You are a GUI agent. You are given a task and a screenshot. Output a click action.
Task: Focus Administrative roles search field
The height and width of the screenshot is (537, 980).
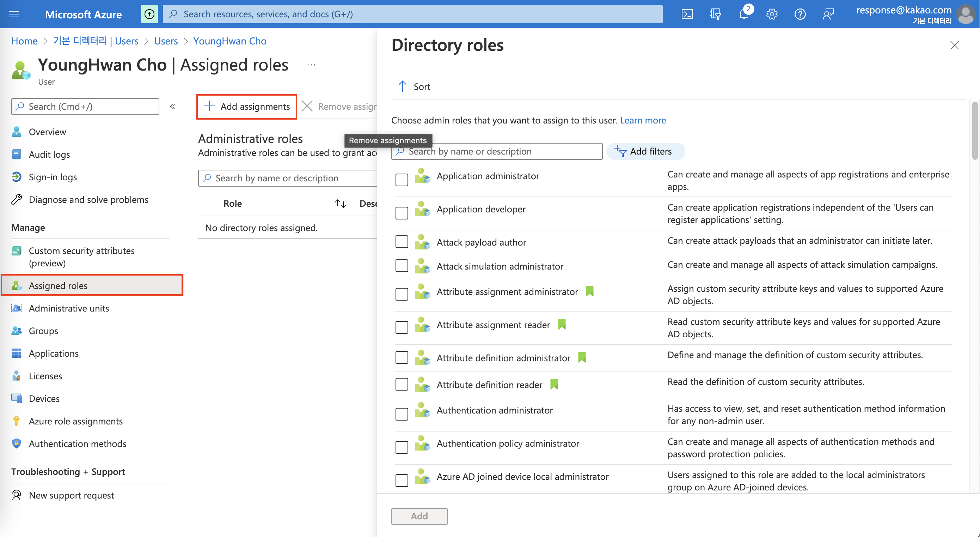pos(288,178)
